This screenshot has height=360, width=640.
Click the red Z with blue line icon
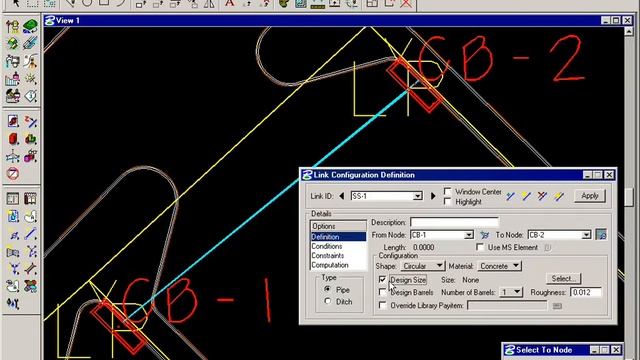pos(30,121)
